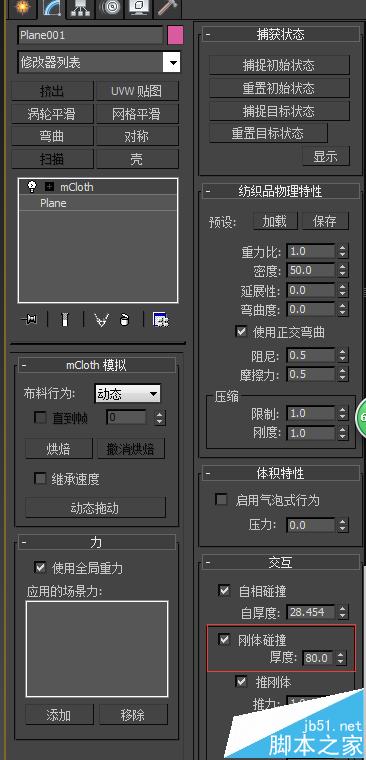Viewport: 366px width, 760px height.
Task: Click the 加载 preset button
Action: (275, 221)
